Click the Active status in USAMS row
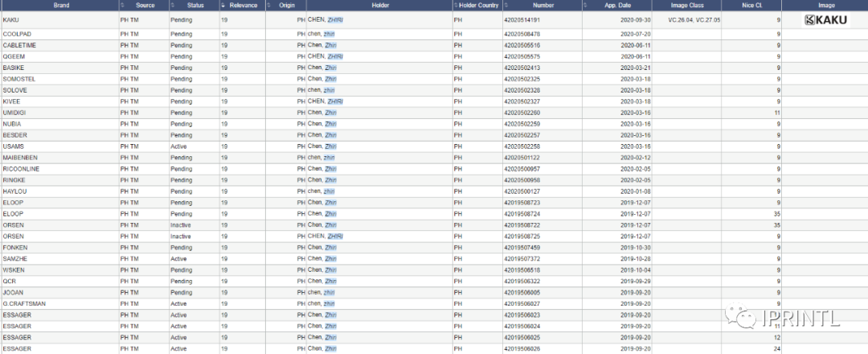The height and width of the screenshot is (354, 868). tap(178, 146)
